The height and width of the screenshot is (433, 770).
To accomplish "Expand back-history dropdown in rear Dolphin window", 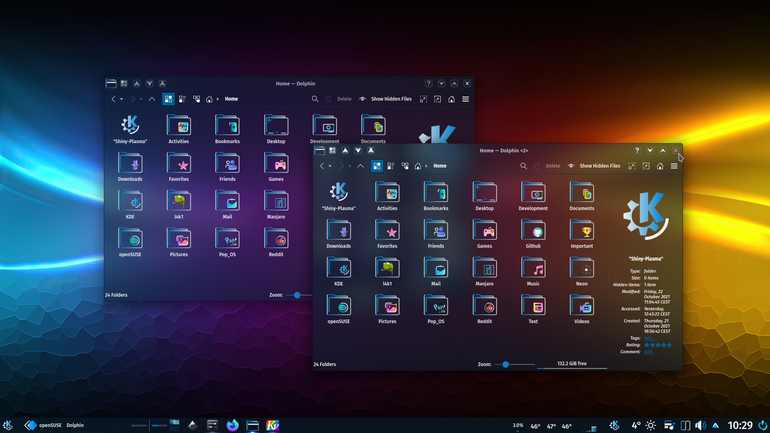I will (121, 99).
